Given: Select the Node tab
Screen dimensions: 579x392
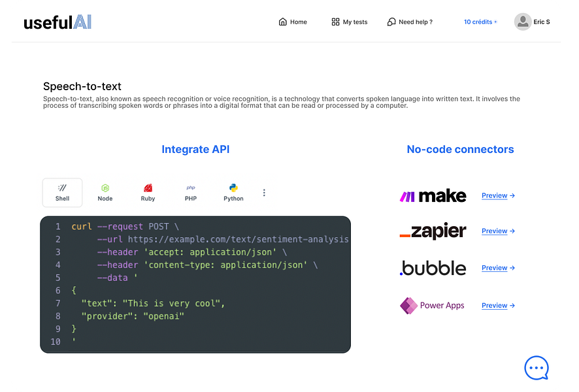Looking at the screenshot, I should 105,193.
